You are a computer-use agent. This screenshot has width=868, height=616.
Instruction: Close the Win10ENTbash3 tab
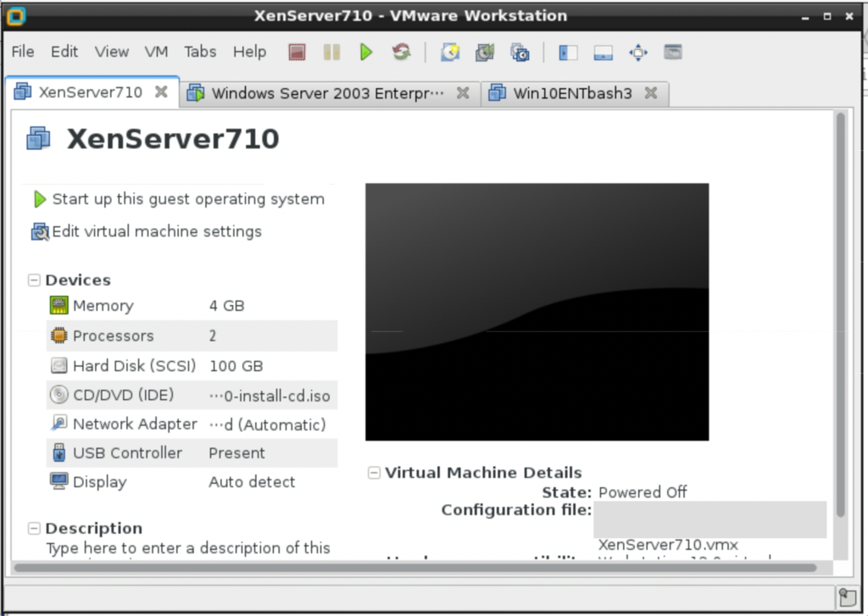(x=651, y=93)
